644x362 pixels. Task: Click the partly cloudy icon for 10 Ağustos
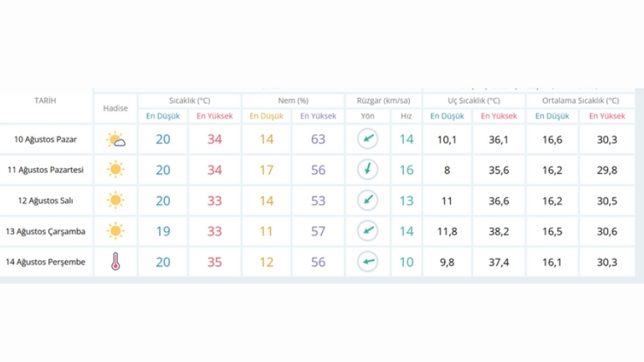(x=116, y=140)
